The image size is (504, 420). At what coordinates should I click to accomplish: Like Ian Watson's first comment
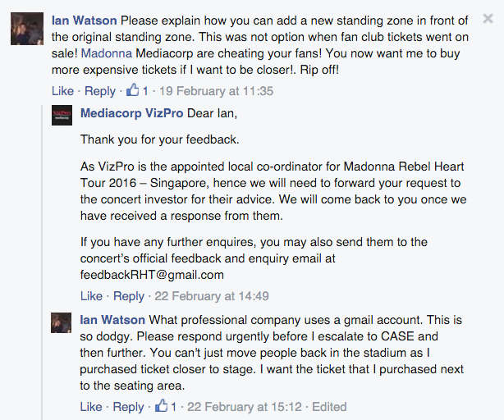tap(62, 91)
